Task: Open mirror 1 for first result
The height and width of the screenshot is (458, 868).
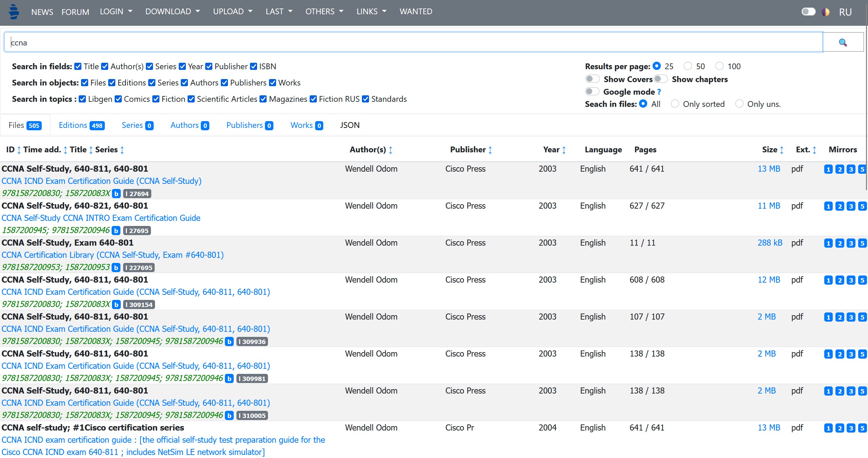Action: [828, 169]
